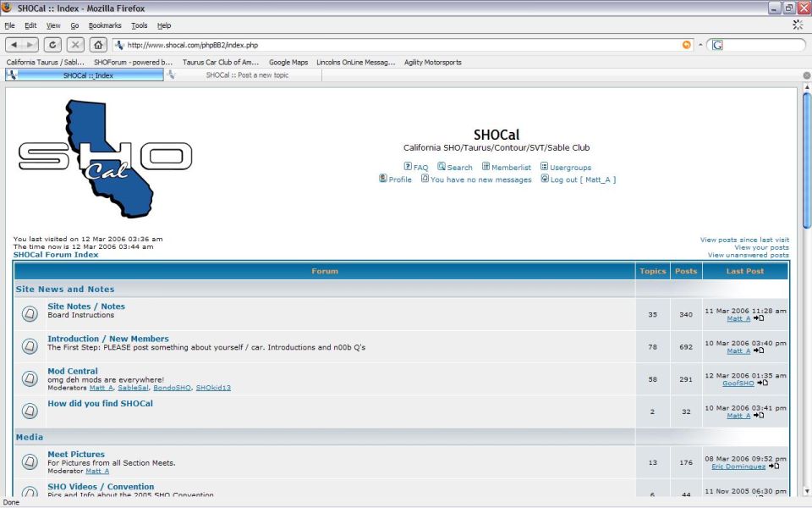Open the Bookmarks menu
812x508 pixels.
coord(105,25)
